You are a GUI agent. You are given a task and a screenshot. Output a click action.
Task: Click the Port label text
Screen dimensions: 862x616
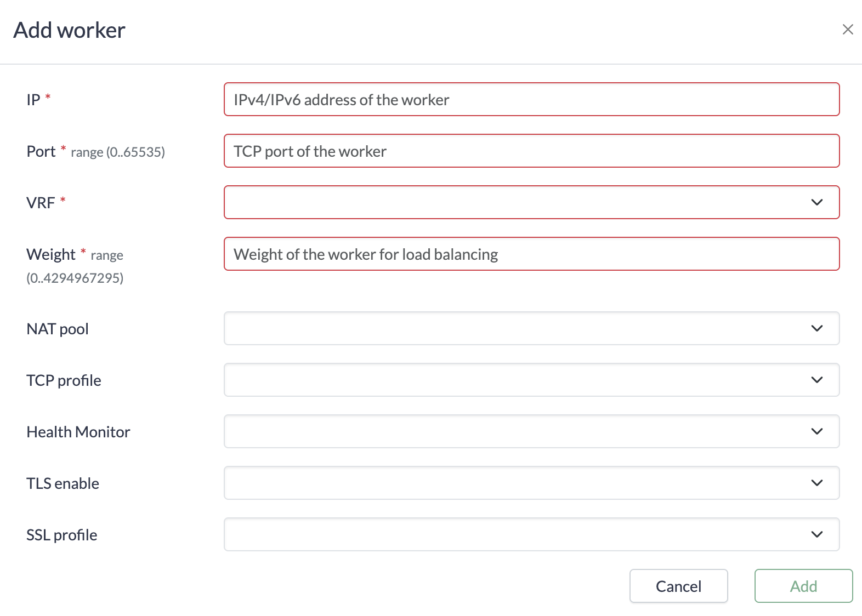pyautogui.click(x=41, y=151)
